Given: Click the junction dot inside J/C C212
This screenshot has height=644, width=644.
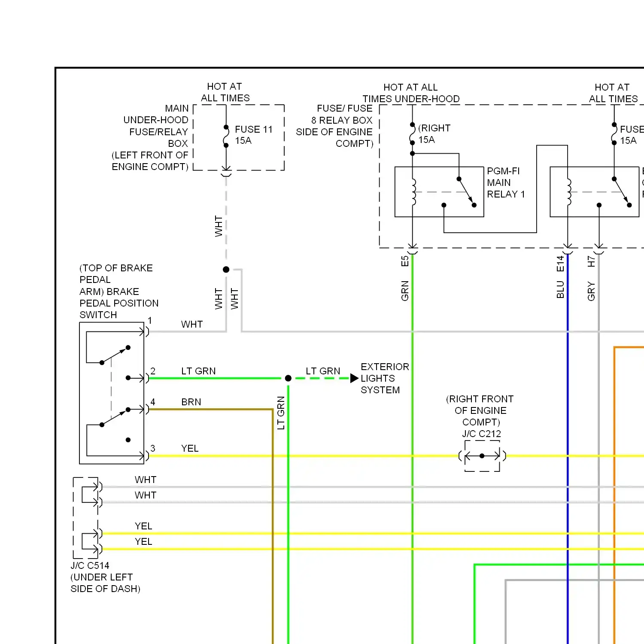Looking at the screenshot, I should (x=482, y=456).
